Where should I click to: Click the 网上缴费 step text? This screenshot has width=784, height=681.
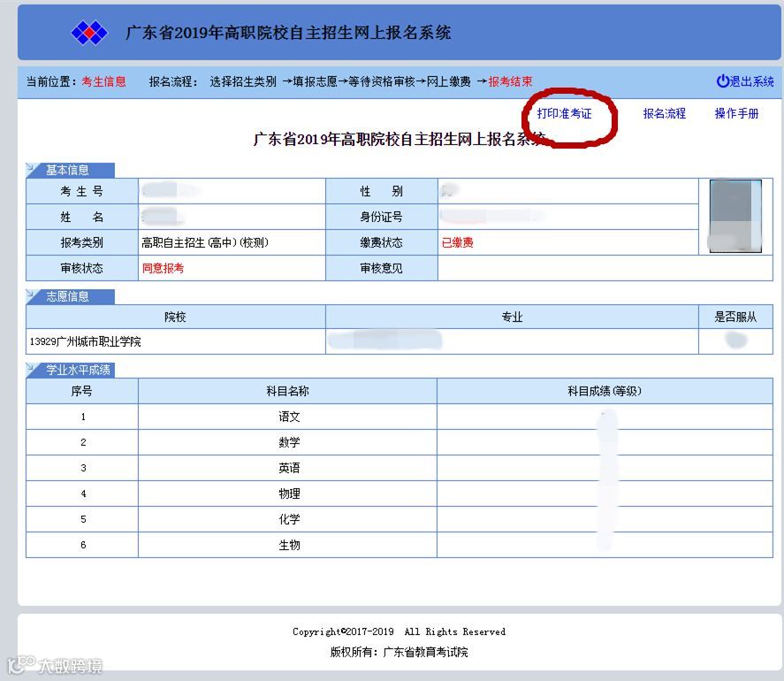pos(448,81)
